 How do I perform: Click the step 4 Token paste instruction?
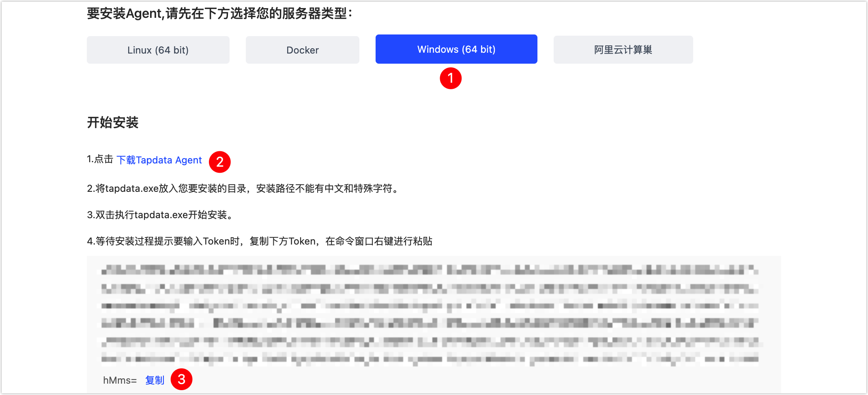click(260, 241)
